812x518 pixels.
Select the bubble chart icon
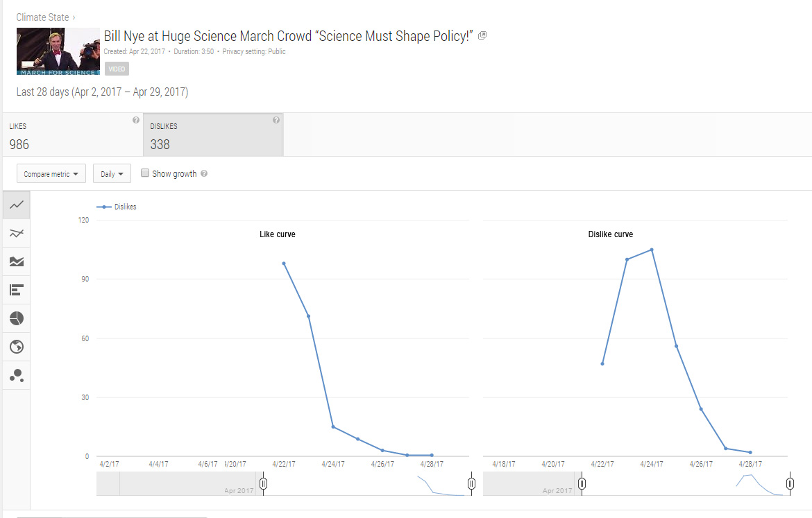pos(17,375)
